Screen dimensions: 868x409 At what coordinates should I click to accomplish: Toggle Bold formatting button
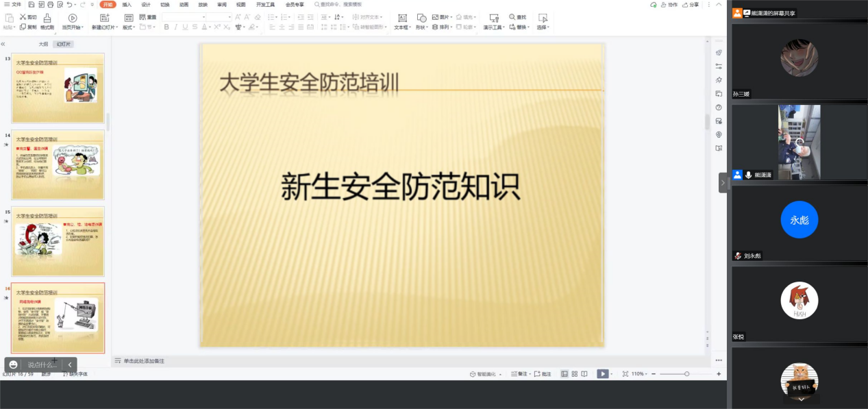[166, 27]
